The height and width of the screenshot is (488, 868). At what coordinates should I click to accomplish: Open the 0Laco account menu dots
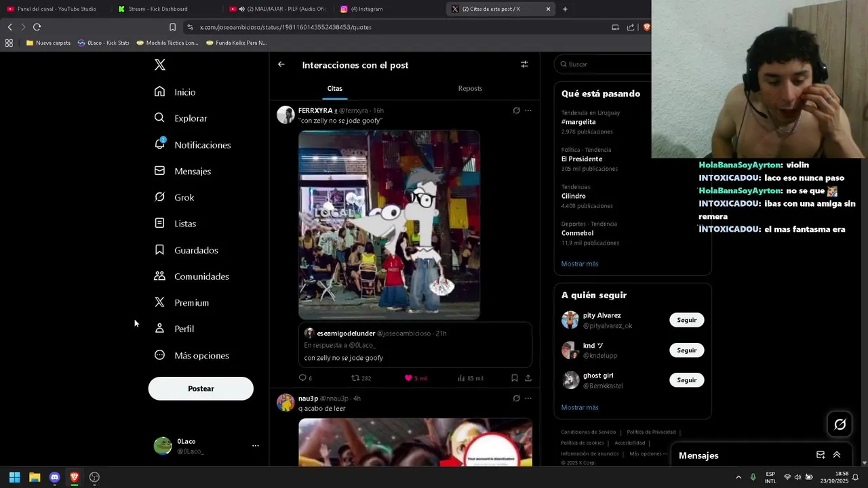point(256,446)
